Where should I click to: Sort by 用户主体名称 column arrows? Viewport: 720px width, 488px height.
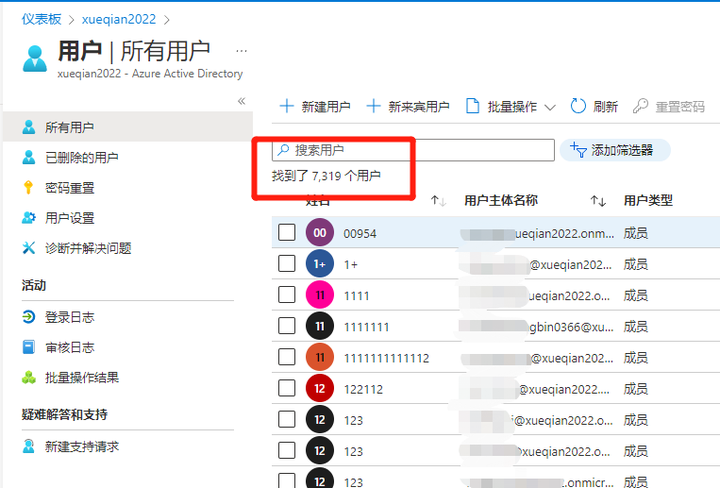(x=598, y=201)
